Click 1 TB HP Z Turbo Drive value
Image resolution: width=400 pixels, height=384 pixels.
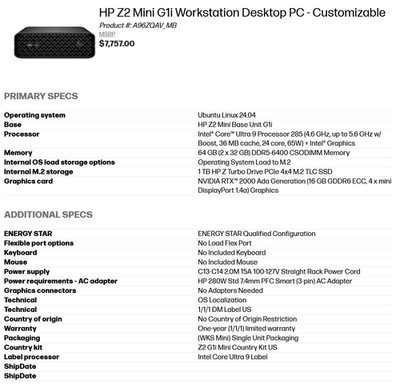click(265, 172)
